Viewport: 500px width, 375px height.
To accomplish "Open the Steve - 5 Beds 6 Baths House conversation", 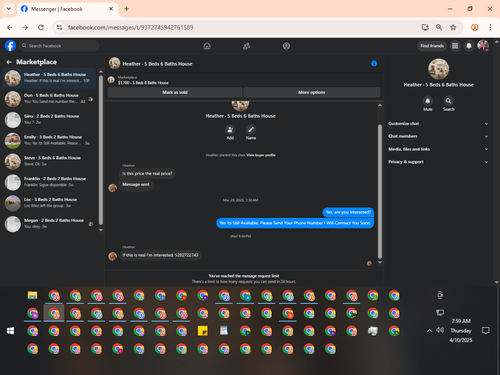I will 49,161.
